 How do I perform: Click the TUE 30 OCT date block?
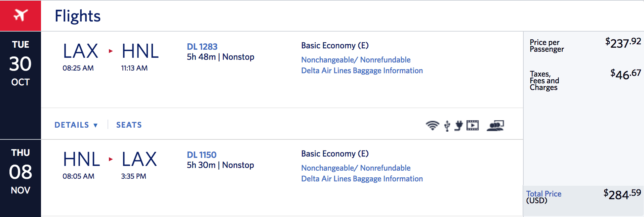[21, 63]
